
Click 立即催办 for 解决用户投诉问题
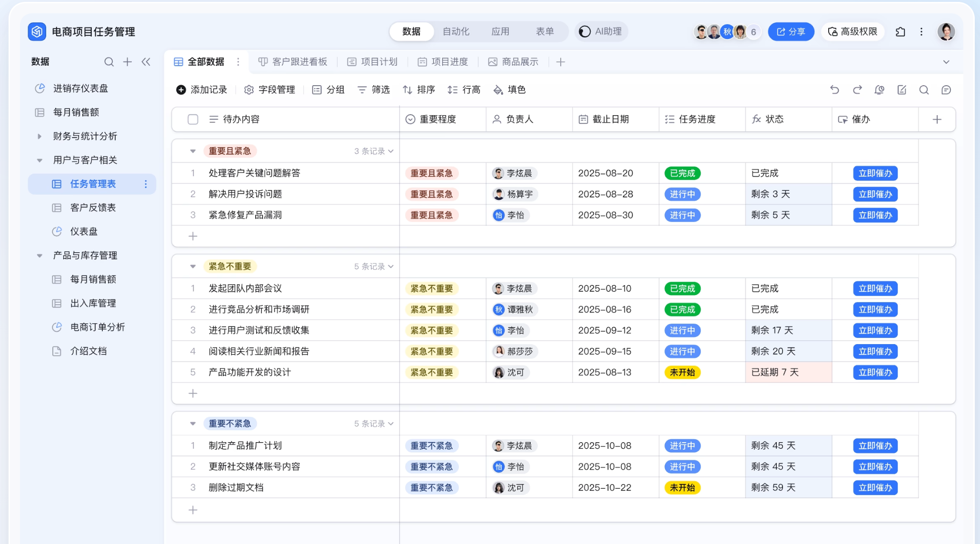click(875, 194)
